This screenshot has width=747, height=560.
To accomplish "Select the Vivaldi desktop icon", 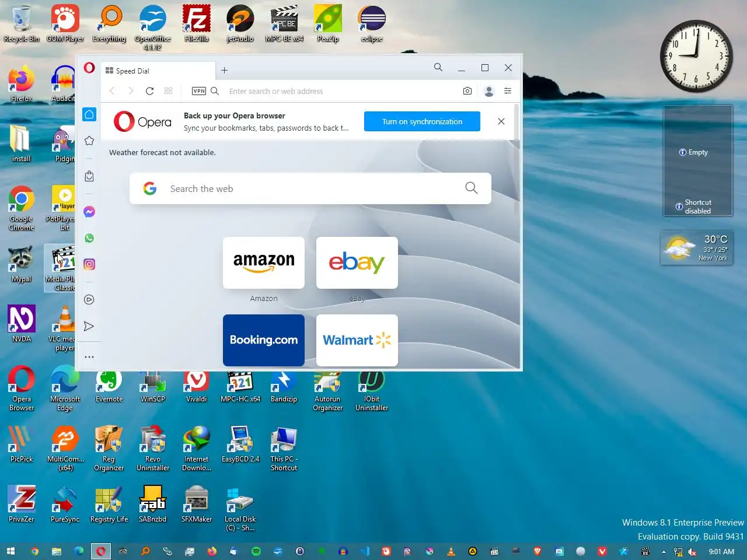I will [x=197, y=387].
